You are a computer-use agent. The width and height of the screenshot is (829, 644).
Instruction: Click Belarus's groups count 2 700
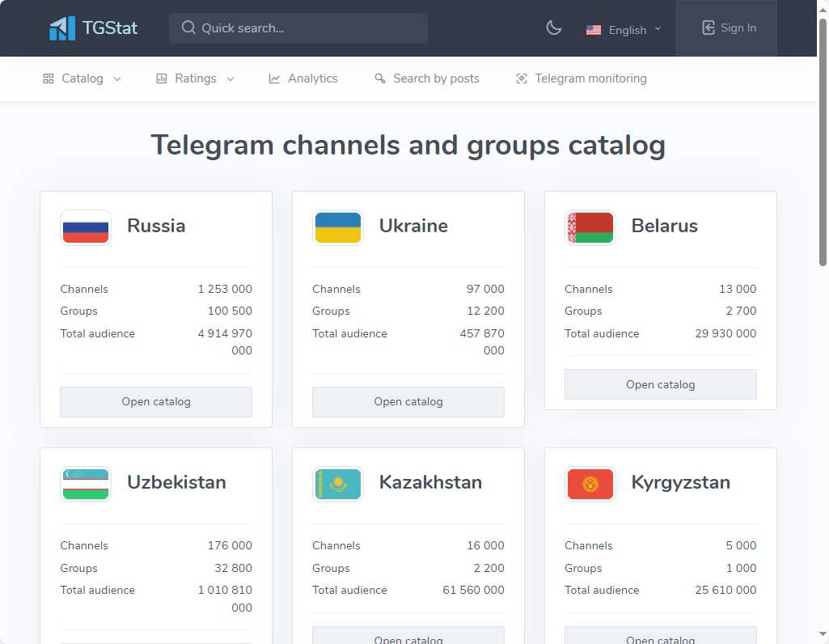coord(741,311)
